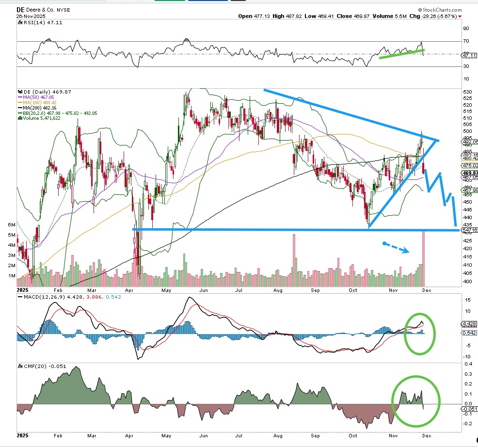Click the blue horizontal support line
Viewport: 478px width, 448px height.
291,229
